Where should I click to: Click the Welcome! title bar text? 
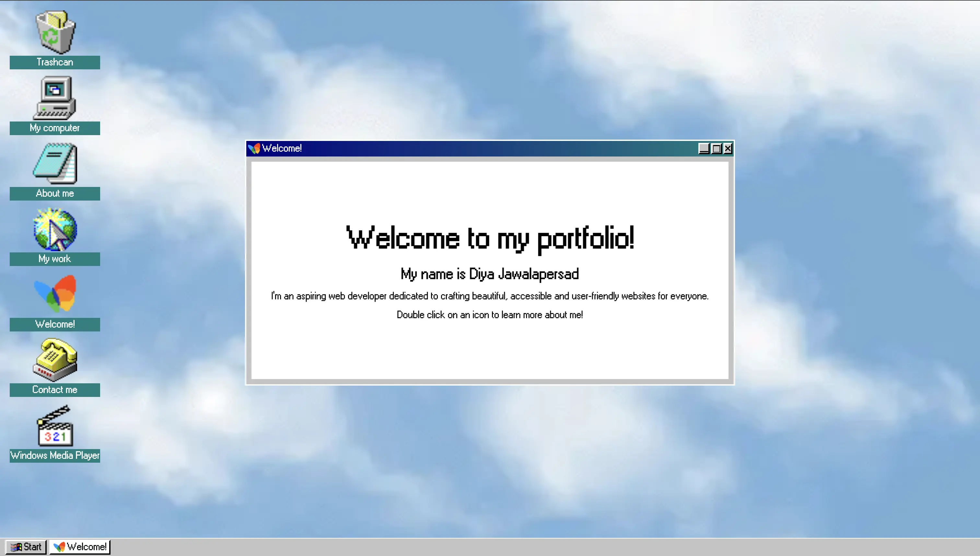pyautogui.click(x=282, y=148)
